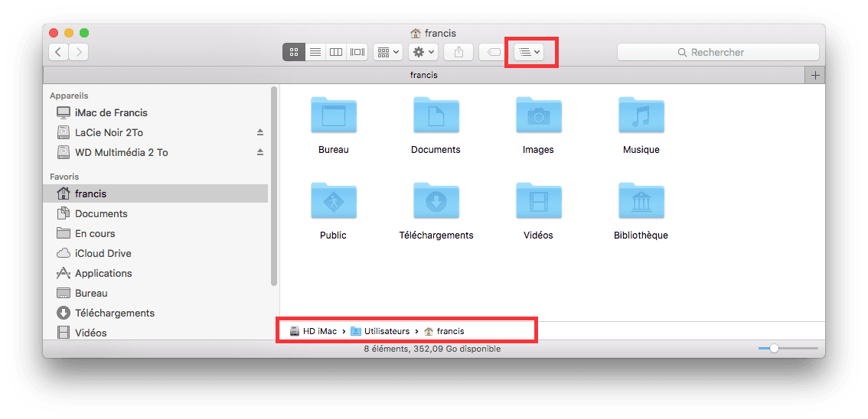Switch to list view
The width and height of the screenshot is (868, 419).
coord(315,52)
